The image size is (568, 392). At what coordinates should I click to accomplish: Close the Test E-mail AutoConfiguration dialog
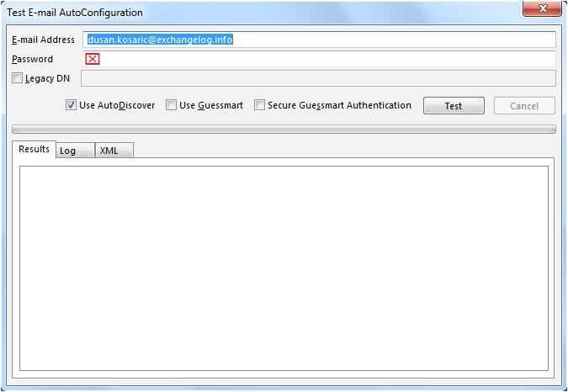pyautogui.click(x=542, y=10)
